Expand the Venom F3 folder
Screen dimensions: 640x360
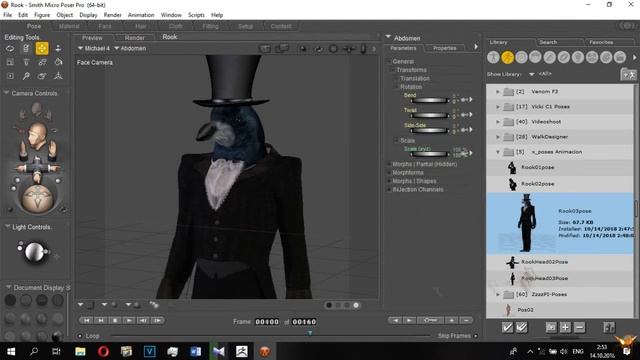pyautogui.click(x=498, y=92)
